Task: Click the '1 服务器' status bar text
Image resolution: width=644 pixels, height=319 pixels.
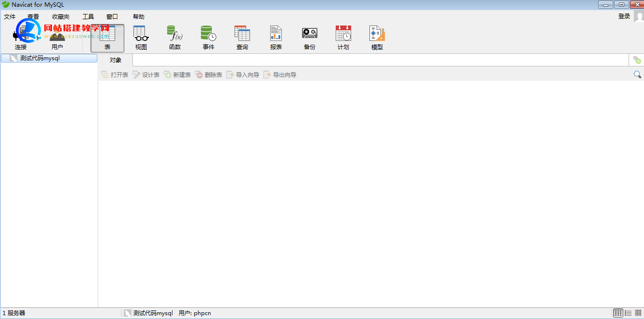Action: (14, 313)
